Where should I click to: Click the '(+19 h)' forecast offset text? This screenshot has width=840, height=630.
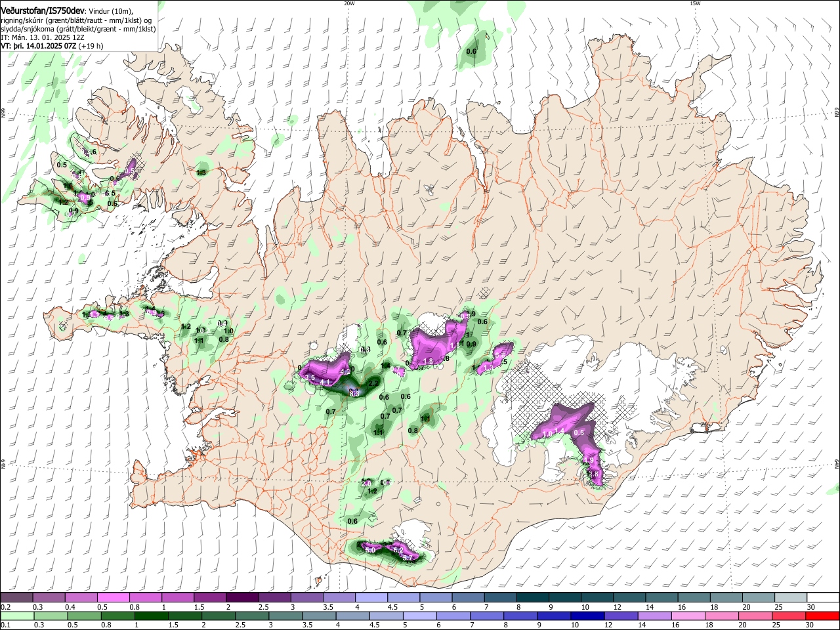pos(91,47)
